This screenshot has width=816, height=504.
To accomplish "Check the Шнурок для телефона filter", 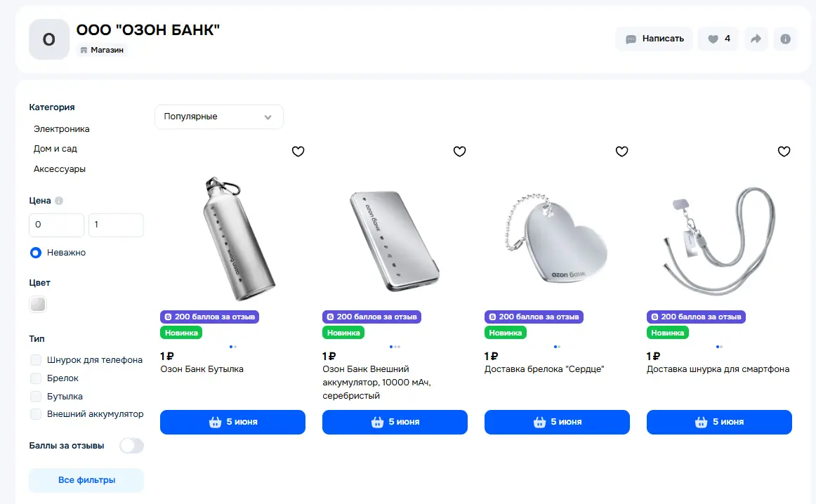I will tap(36, 360).
